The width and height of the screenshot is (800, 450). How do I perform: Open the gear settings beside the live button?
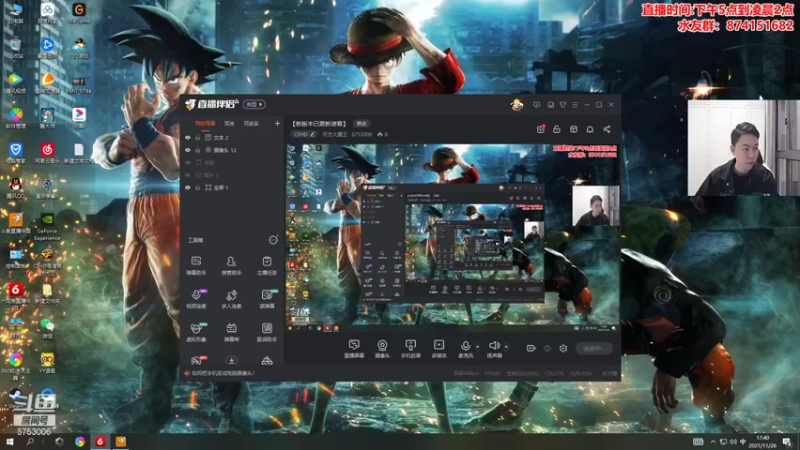pyautogui.click(x=563, y=348)
